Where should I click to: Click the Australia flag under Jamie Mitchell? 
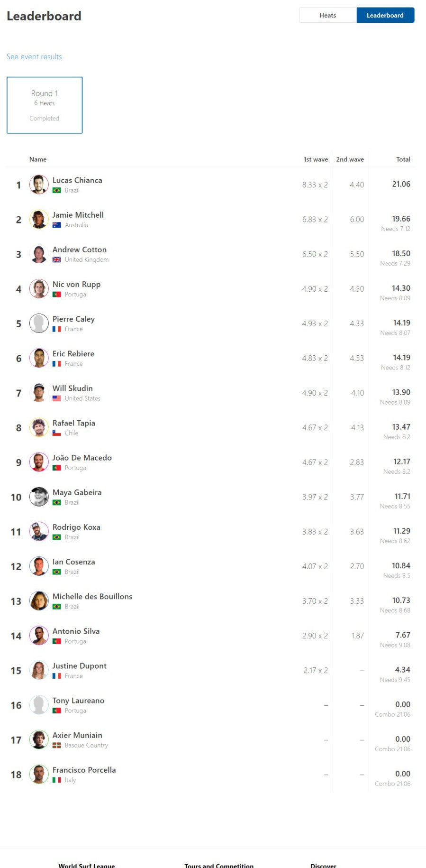point(57,225)
